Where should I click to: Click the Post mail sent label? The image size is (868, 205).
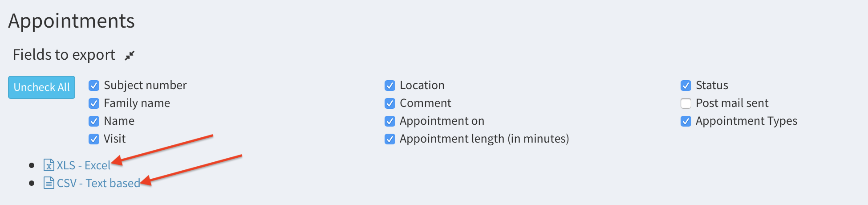tap(732, 103)
